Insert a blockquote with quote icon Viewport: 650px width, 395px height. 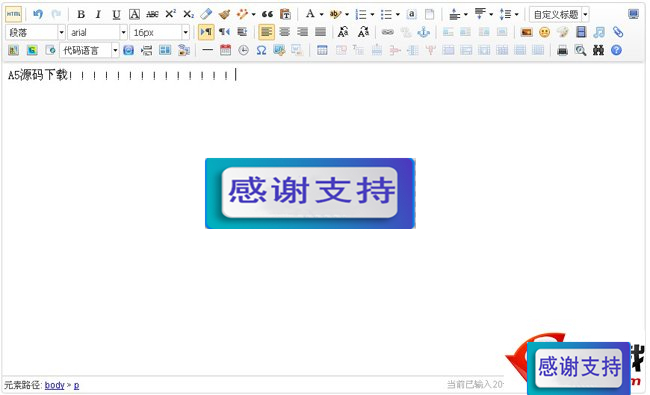[x=267, y=15]
